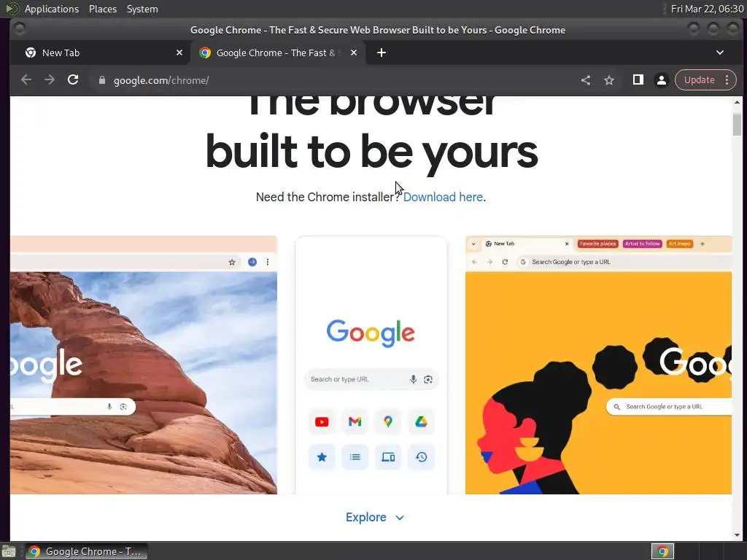The height and width of the screenshot is (560, 747).
Task: Go back to the previous page
Action: [26, 80]
